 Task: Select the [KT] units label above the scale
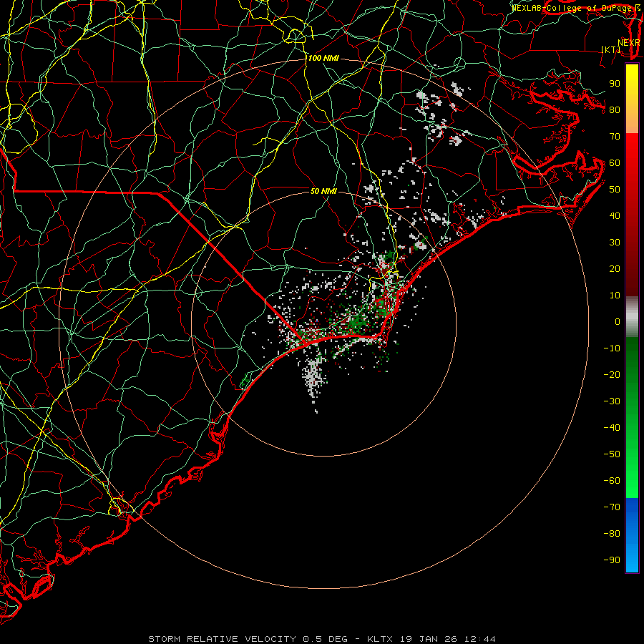(611, 49)
